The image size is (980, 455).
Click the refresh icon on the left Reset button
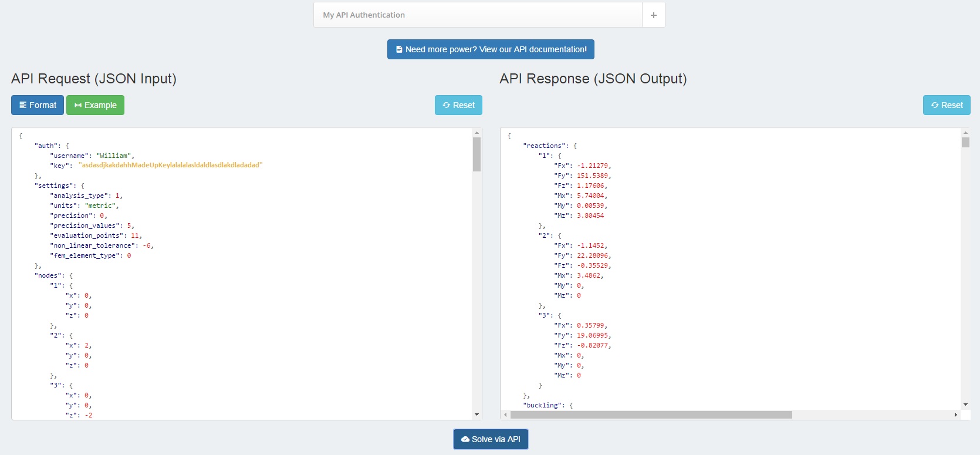pyautogui.click(x=447, y=105)
